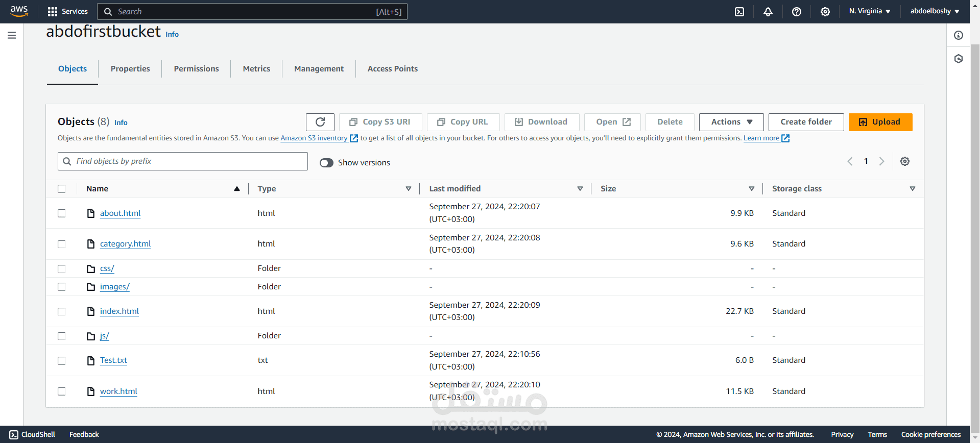The height and width of the screenshot is (443, 980).
Task: Click the file icon beside index.html
Action: coord(91,311)
